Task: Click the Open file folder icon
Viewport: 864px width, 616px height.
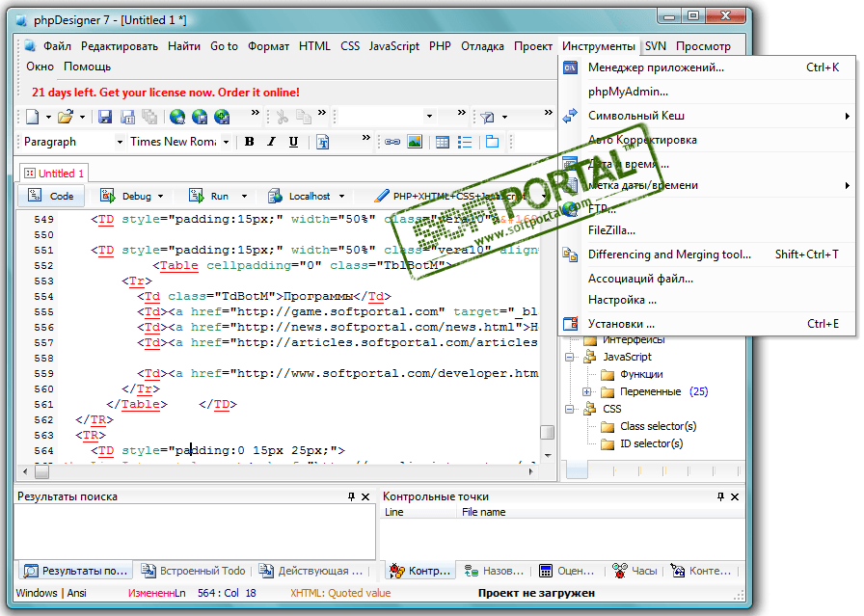Action: (66, 117)
